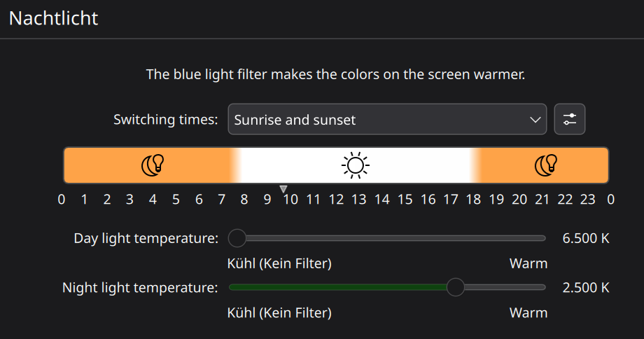The image size is (644, 339).
Task: Click the Switching times label
Action: pos(166,120)
